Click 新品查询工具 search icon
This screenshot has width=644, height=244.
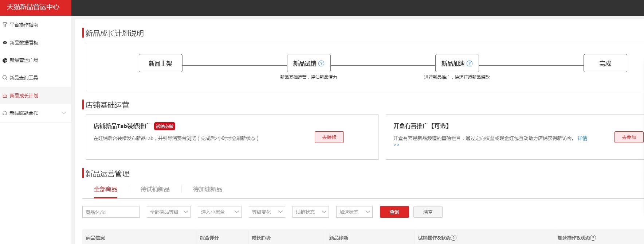tap(5, 78)
